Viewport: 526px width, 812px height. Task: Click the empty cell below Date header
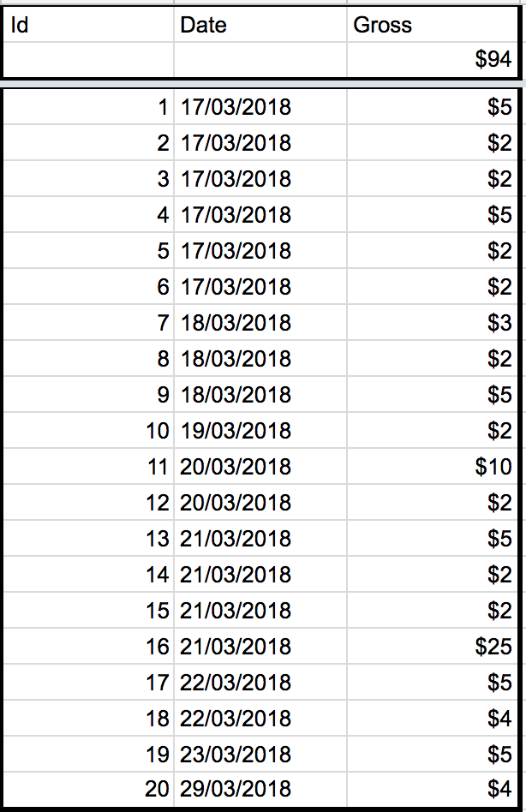pyautogui.click(x=260, y=59)
